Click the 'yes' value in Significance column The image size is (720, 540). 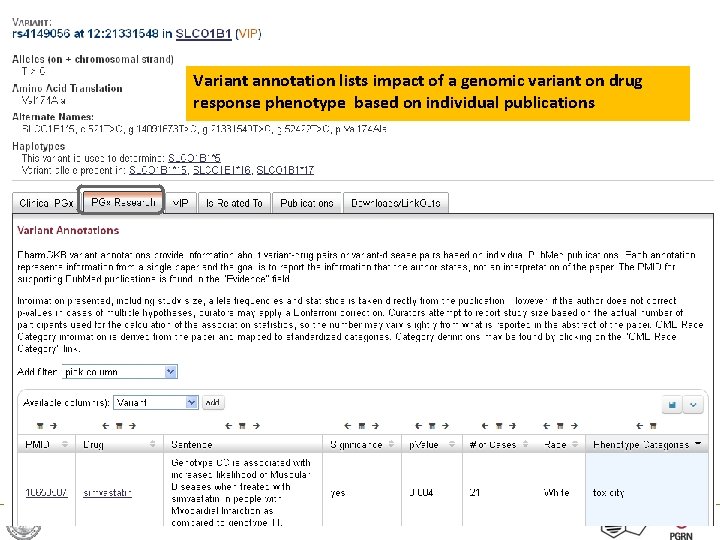point(338,493)
